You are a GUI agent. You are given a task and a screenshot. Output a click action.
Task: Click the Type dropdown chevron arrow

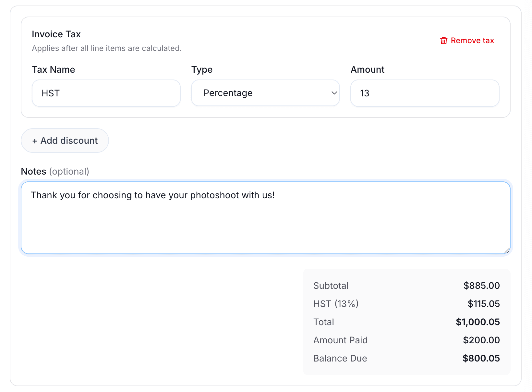tap(334, 93)
